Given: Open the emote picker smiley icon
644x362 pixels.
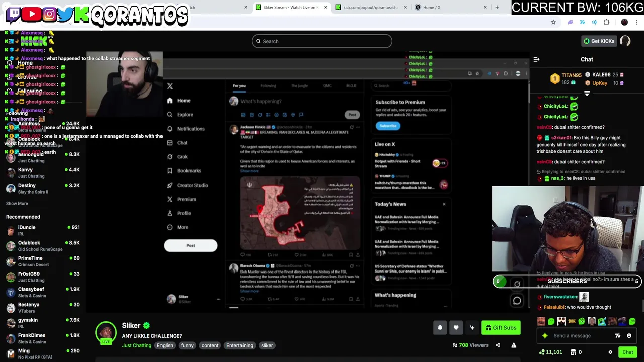Looking at the screenshot, I should pos(629,336).
